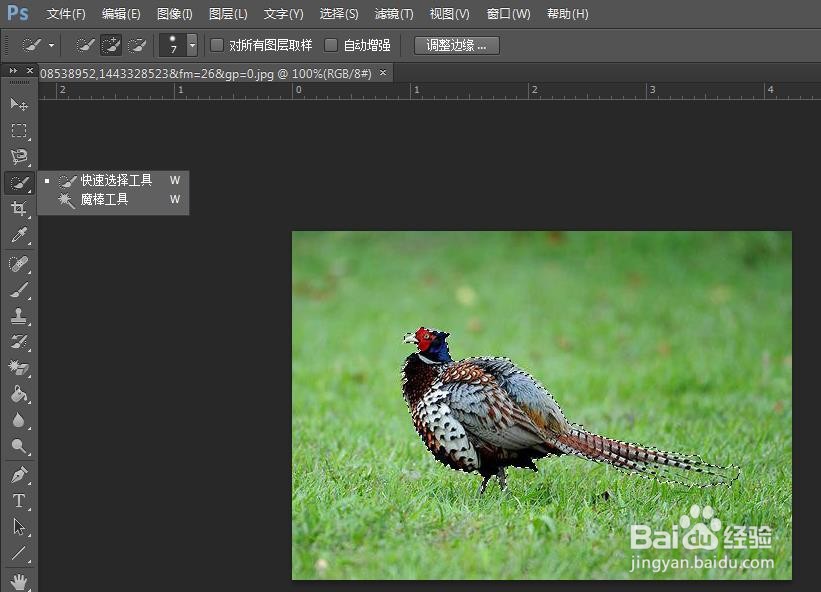821x592 pixels.
Task: Select the Rectangular Marquee tool
Action: 19,130
